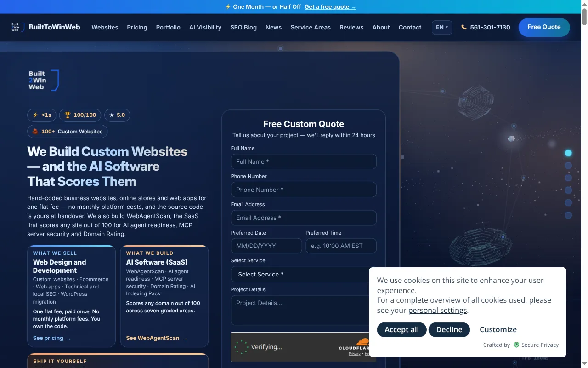Image resolution: width=588 pixels, height=368 pixels.
Task: Click the Secure Privacy shield icon
Action: tap(516, 345)
